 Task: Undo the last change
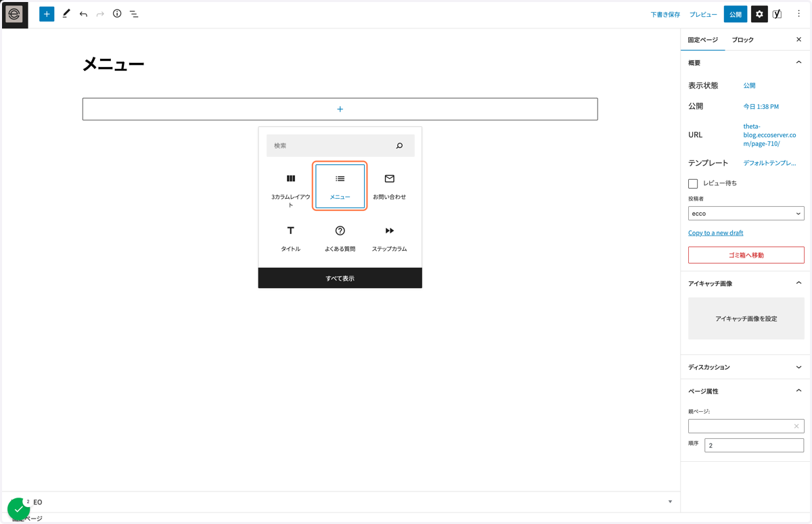[x=83, y=14]
